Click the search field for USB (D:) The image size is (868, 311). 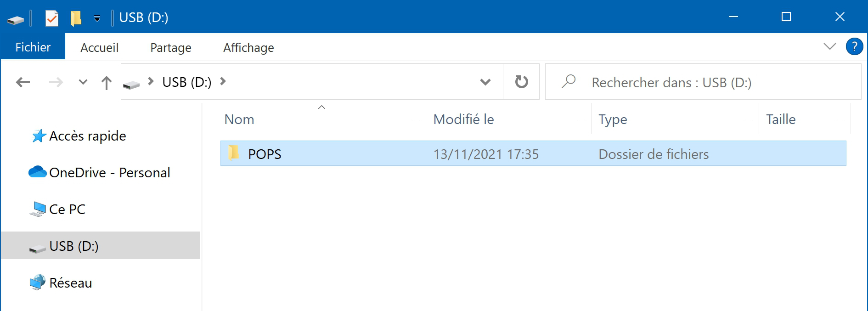point(703,82)
